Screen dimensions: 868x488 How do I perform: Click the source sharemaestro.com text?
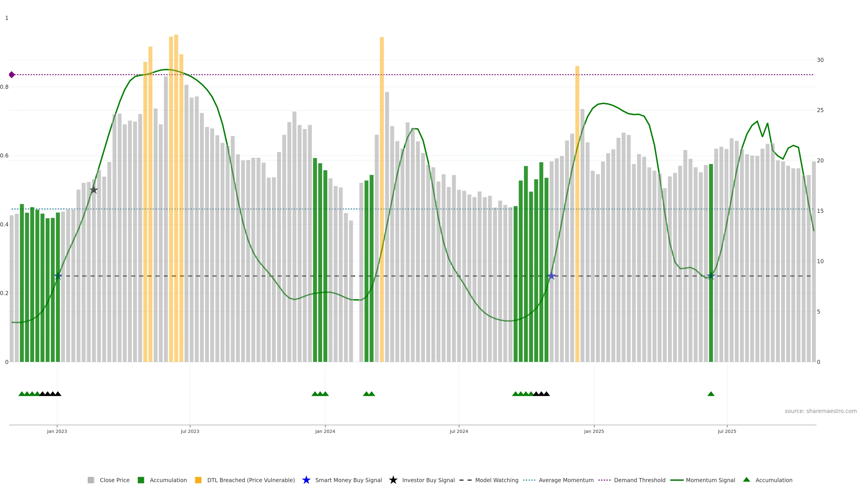click(821, 411)
